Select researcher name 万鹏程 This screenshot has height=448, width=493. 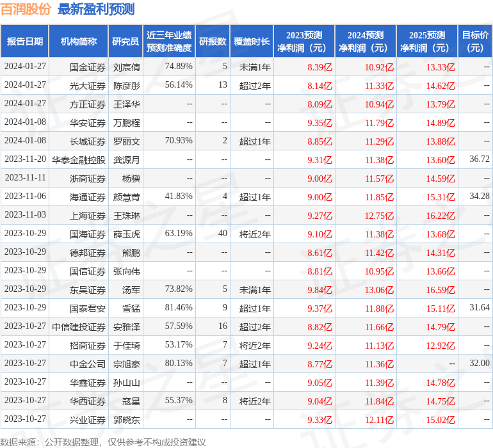127,123
